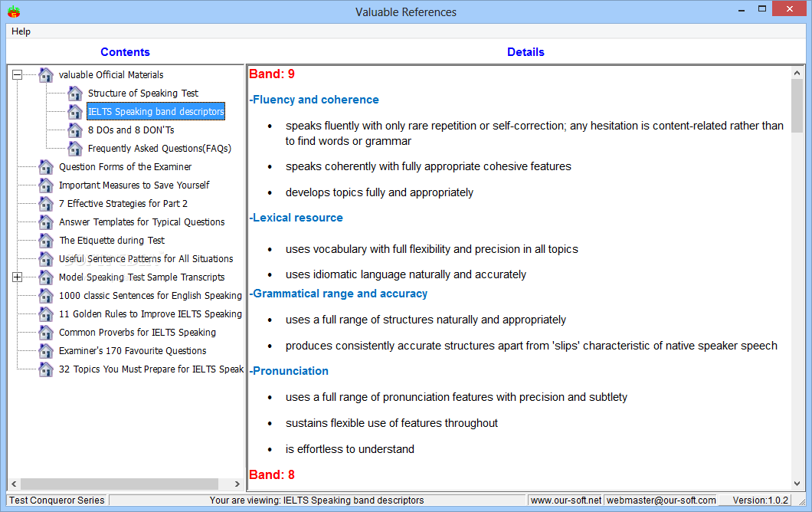Select Examiner's 170 Favourite Questions
Image resolution: width=812 pixels, height=512 pixels.
[133, 351]
